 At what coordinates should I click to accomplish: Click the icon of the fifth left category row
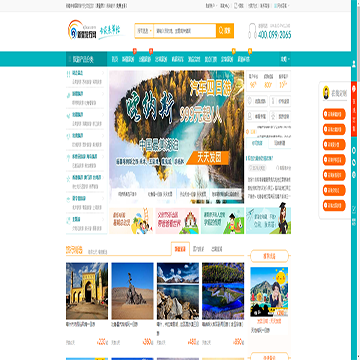69,157
